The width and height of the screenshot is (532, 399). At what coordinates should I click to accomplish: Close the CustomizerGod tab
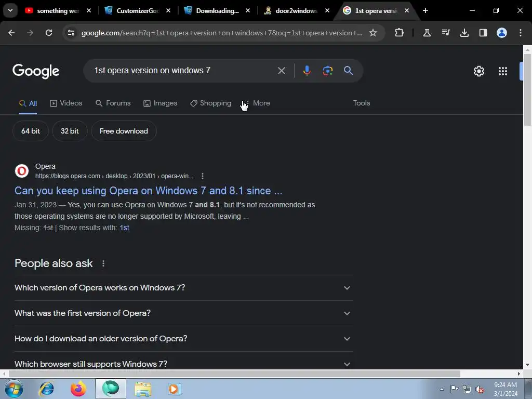168,10
